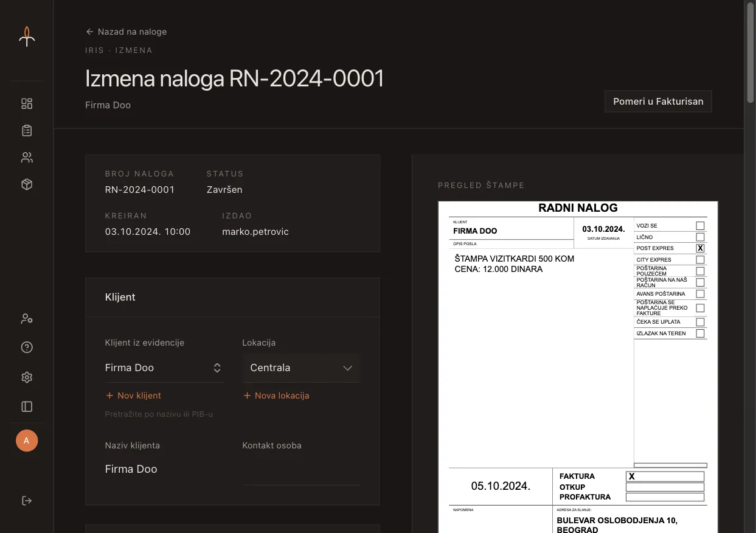Click the Završen status value
The width and height of the screenshot is (756, 533).
point(224,190)
